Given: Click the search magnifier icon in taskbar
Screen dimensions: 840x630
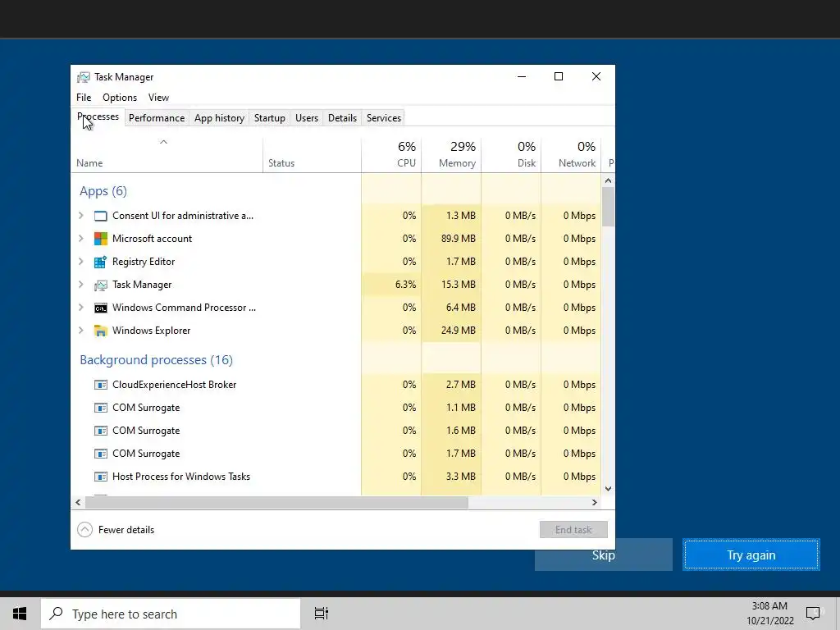Looking at the screenshot, I should [x=57, y=614].
